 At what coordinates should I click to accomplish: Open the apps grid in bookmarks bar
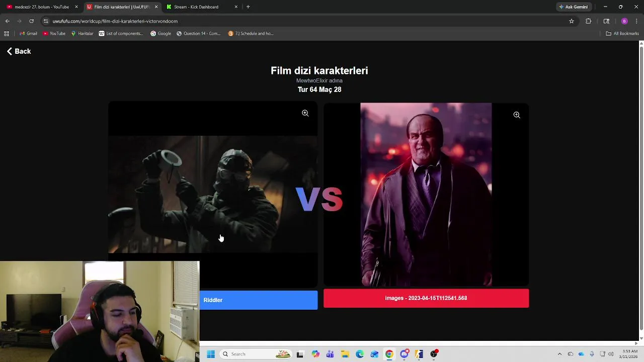(7, 34)
